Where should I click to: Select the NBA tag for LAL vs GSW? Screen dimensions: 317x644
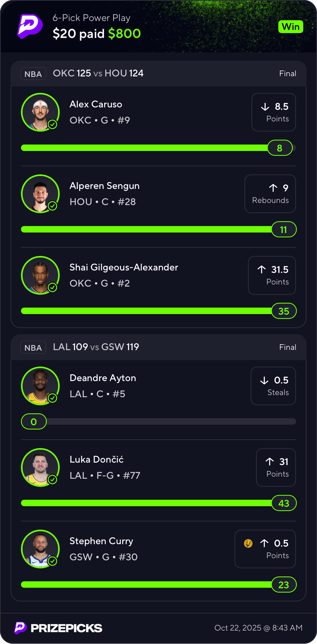[33, 347]
